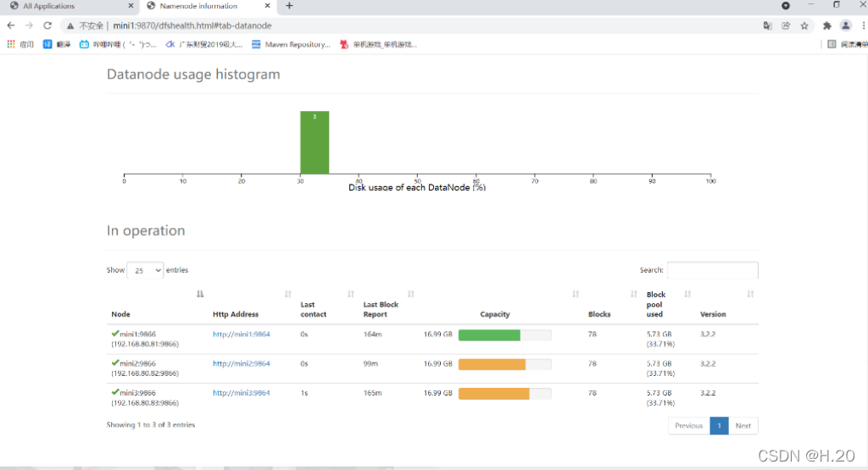Viewport: 868px width, 470px height.
Task: Click the 99m last block report value
Action: [x=370, y=363]
